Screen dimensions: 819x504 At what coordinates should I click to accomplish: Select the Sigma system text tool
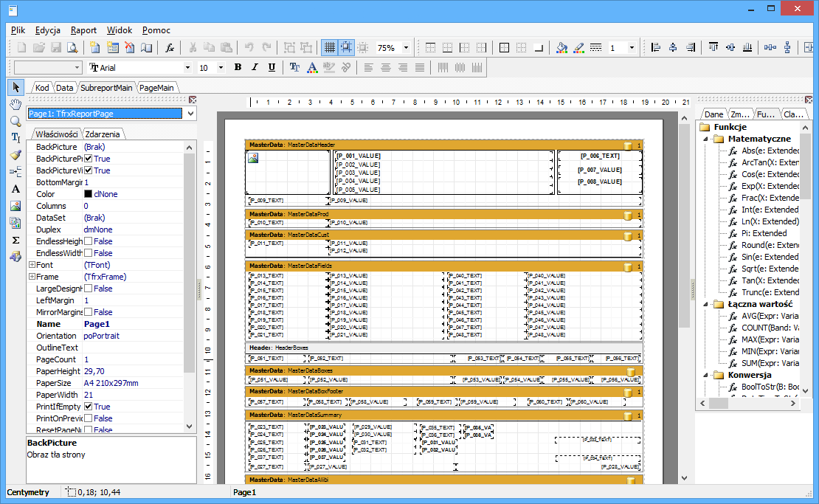point(15,240)
